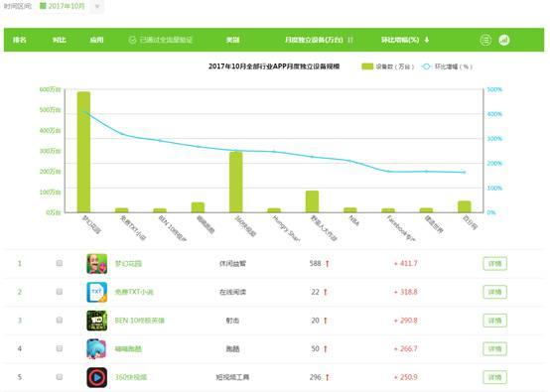Click the fourth bar in the chart
This screenshot has height=392, width=550.
coord(198,207)
